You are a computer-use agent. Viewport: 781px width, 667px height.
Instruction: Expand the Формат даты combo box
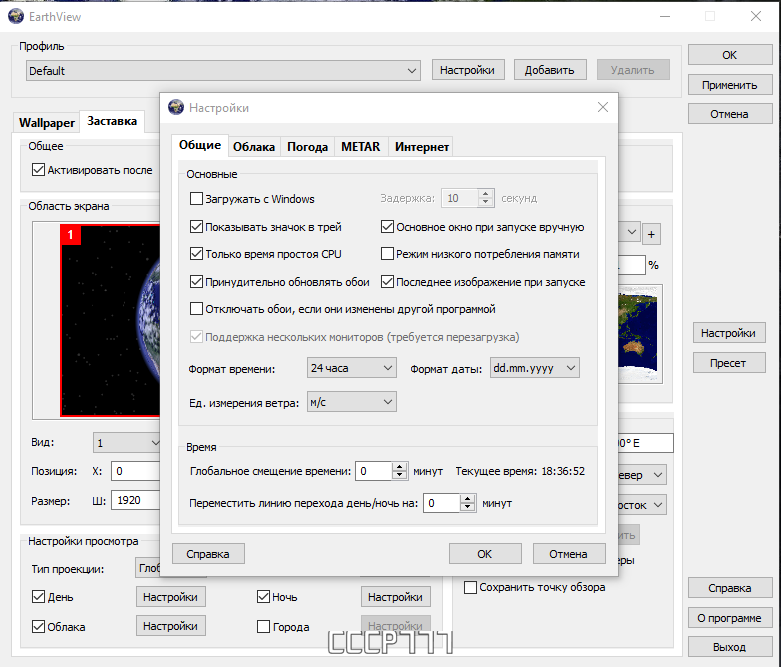click(534, 368)
